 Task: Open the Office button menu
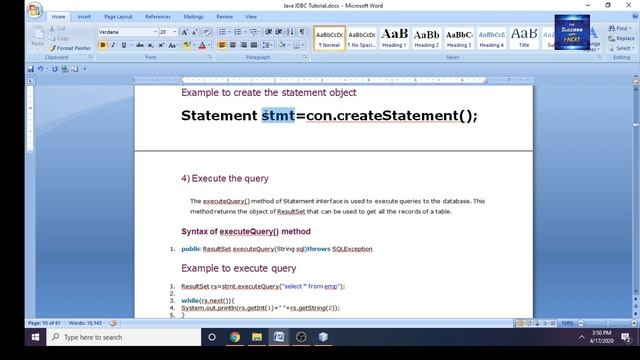(35, 10)
